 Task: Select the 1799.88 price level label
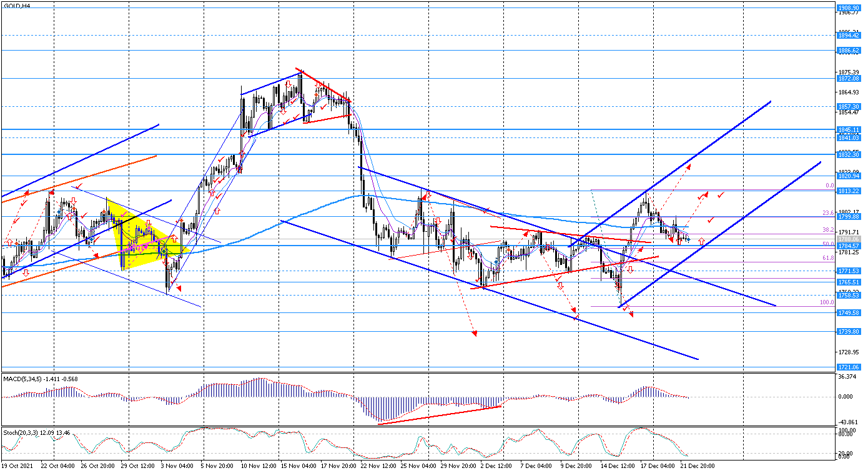(849, 217)
